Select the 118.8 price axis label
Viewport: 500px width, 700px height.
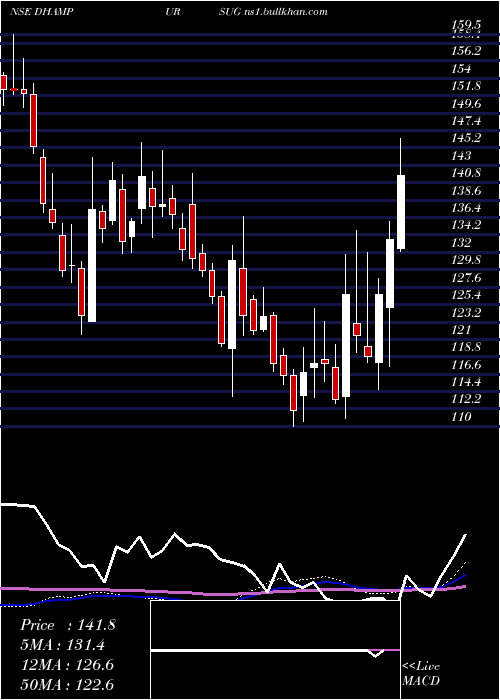[x=468, y=347]
